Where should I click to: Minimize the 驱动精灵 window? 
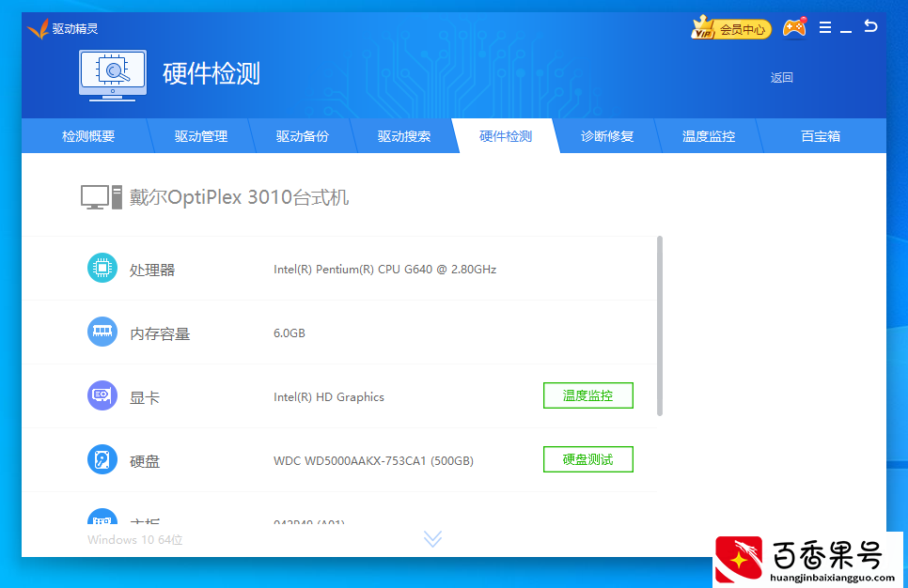[846, 30]
